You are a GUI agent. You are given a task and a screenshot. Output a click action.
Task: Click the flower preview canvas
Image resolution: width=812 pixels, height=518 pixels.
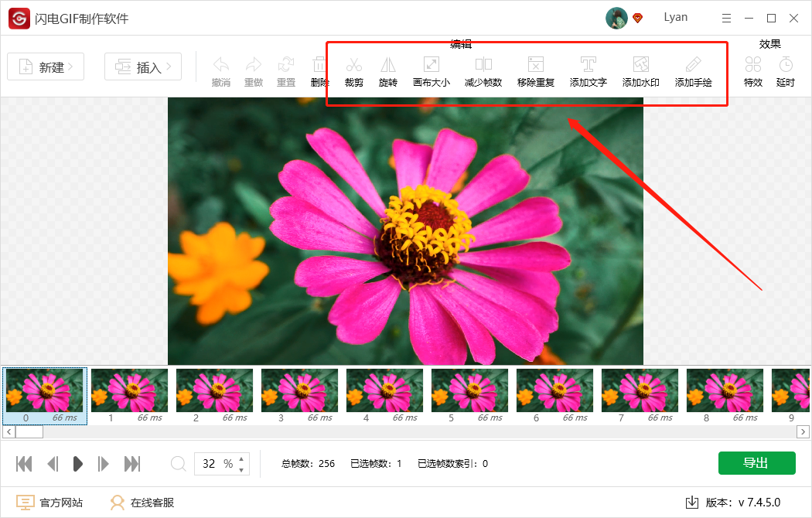tap(405, 231)
